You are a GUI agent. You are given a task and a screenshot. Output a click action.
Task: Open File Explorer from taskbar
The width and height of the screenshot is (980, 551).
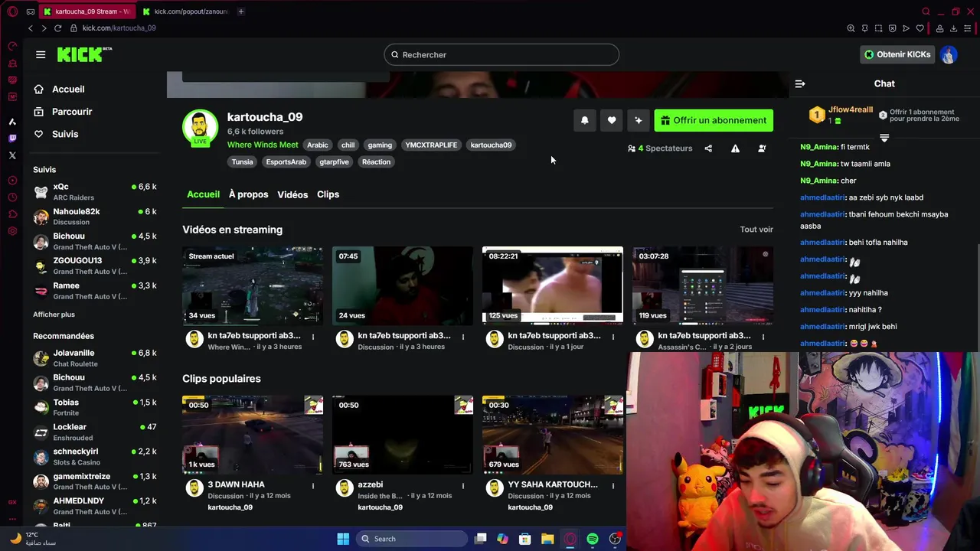(x=547, y=539)
